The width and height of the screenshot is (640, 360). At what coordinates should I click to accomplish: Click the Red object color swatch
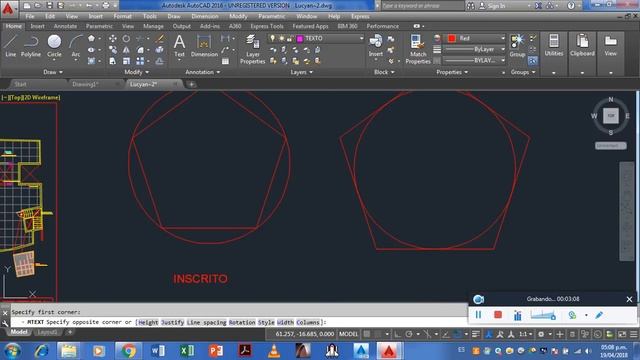452,38
